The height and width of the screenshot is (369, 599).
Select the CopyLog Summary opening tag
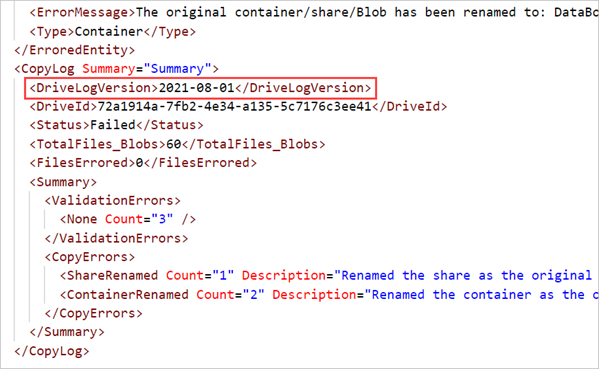(x=117, y=69)
